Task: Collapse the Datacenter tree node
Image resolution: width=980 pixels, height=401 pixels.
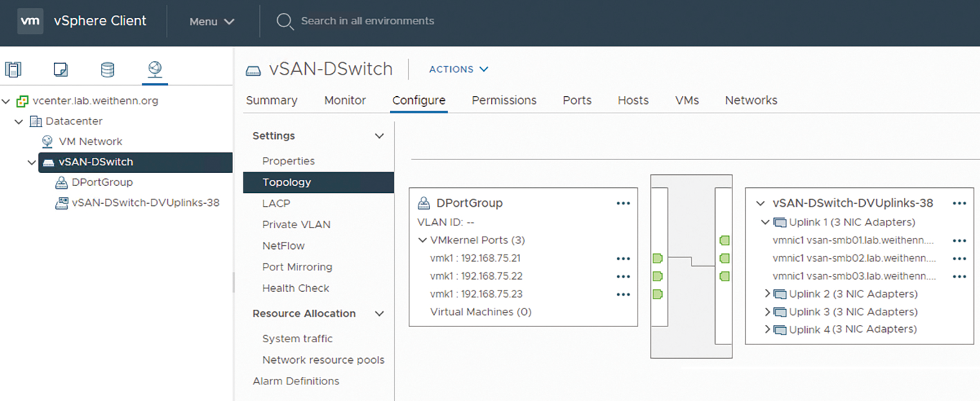Action: tap(19, 122)
